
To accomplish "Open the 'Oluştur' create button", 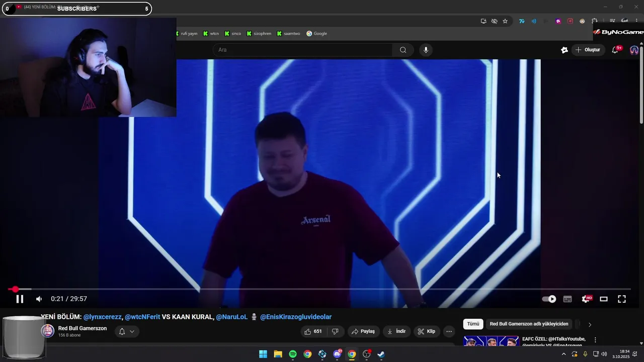I will click(588, 50).
